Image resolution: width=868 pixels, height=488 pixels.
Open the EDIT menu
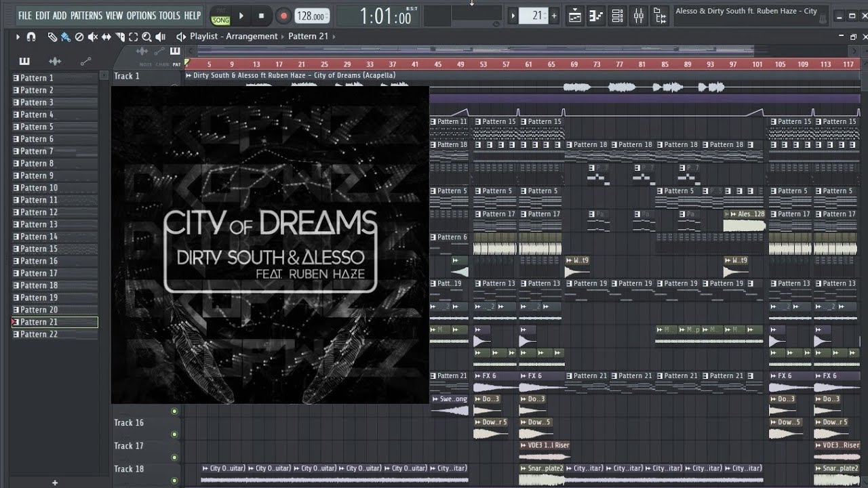pyautogui.click(x=42, y=15)
